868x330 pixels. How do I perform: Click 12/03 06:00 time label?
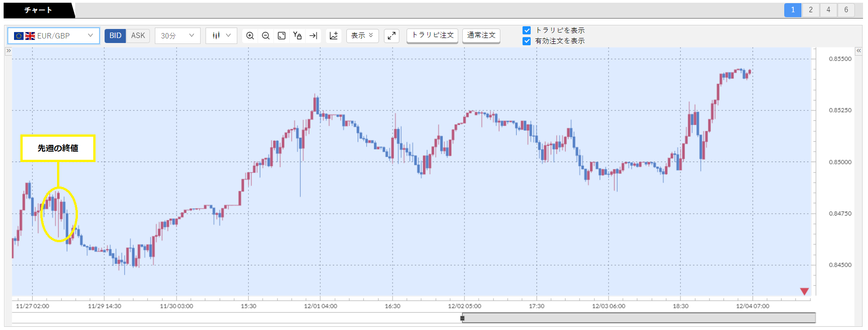coord(609,306)
